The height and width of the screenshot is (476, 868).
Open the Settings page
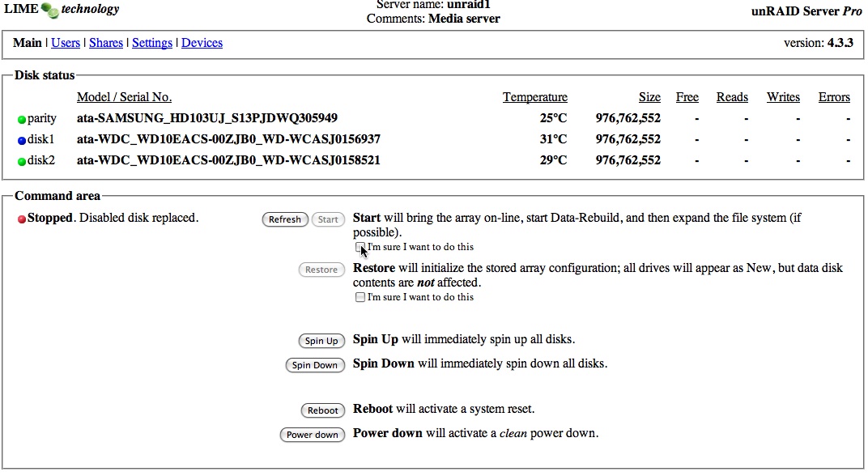pyautogui.click(x=152, y=43)
